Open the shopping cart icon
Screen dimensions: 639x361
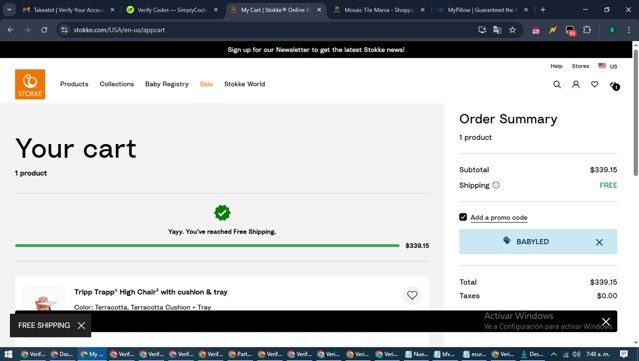(x=614, y=85)
